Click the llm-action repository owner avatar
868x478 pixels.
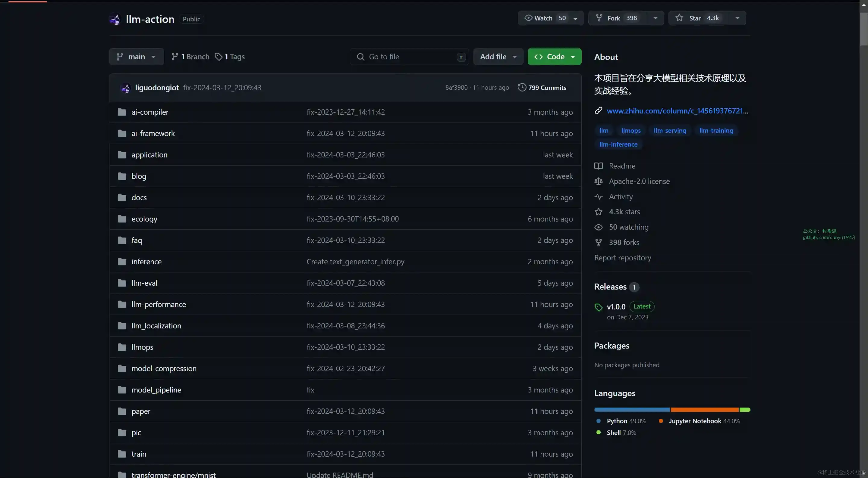pos(115,19)
